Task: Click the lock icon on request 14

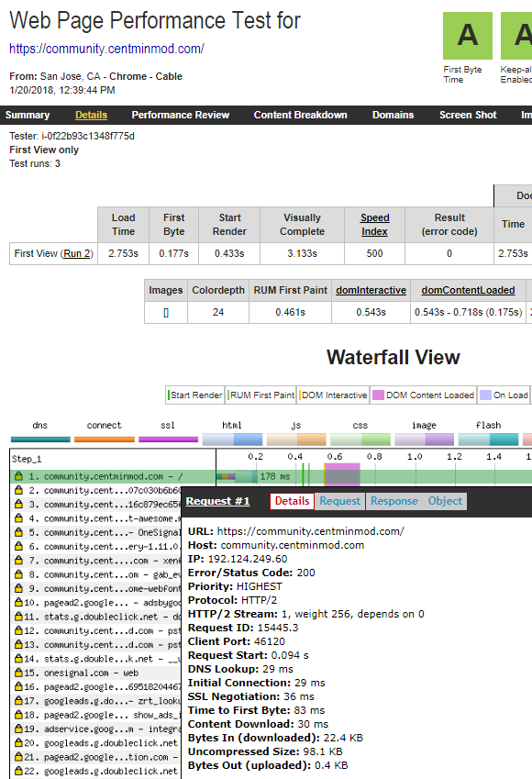Action: tap(18, 659)
